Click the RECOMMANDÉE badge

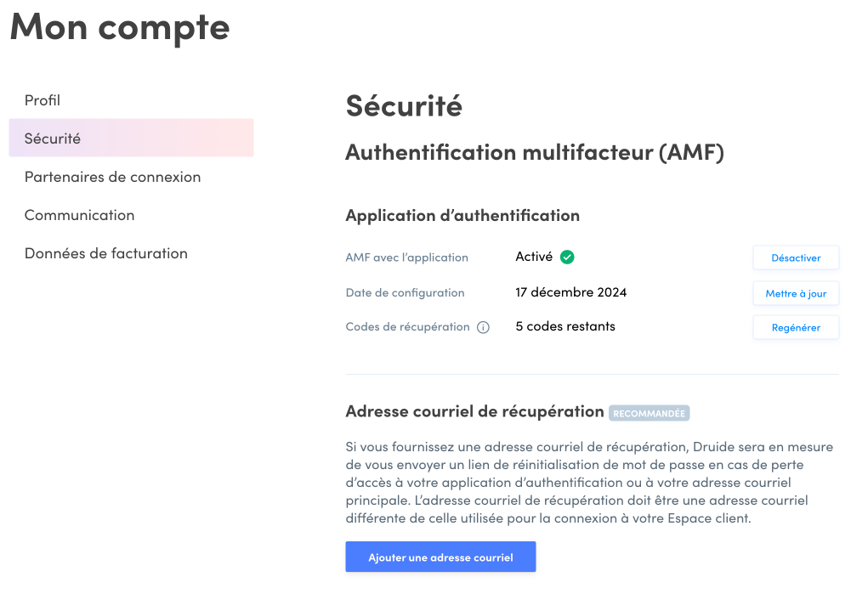click(x=649, y=413)
